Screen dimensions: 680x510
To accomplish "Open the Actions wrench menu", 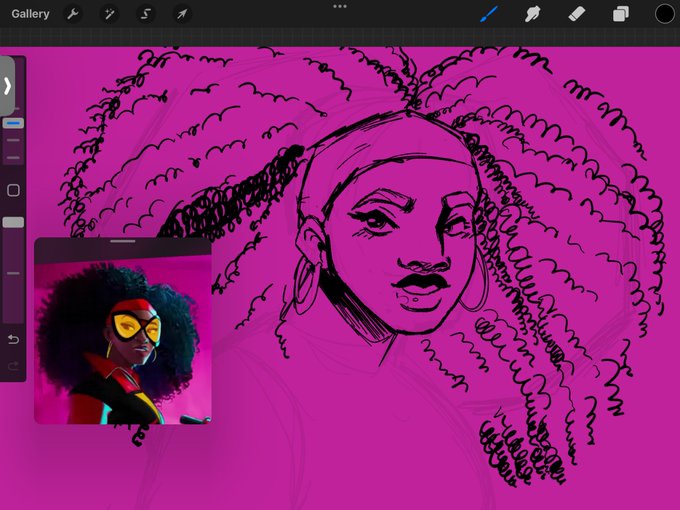I will tap(72, 14).
